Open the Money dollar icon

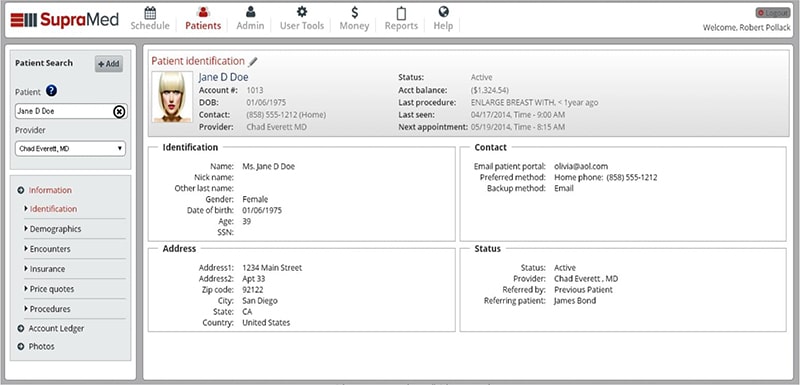tap(354, 12)
